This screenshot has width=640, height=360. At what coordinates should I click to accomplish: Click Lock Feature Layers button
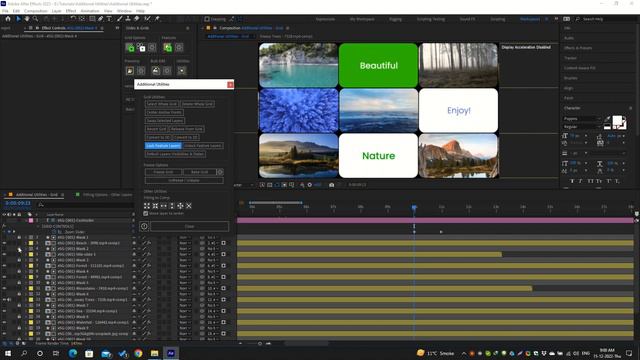pyautogui.click(x=163, y=146)
